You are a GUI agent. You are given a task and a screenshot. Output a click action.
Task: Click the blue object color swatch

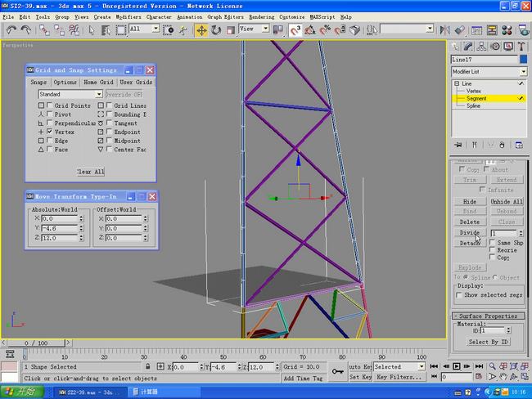(x=523, y=60)
